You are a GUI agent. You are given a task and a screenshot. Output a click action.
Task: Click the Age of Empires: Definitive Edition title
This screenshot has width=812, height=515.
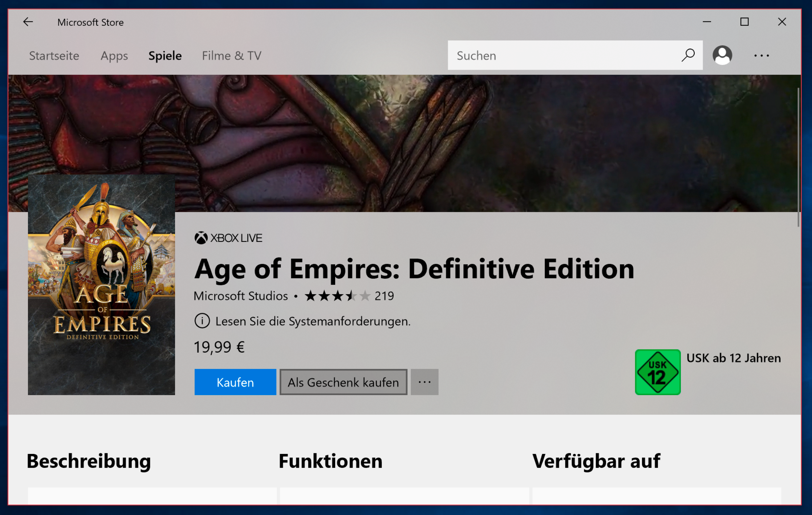[414, 269]
